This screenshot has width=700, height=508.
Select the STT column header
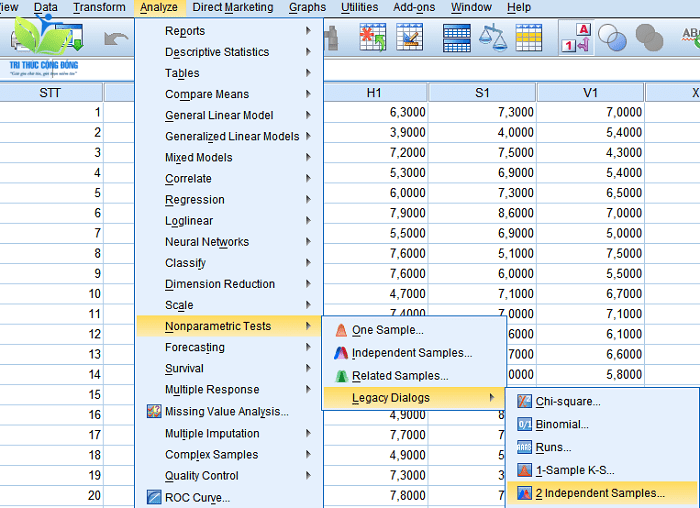[50, 92]
